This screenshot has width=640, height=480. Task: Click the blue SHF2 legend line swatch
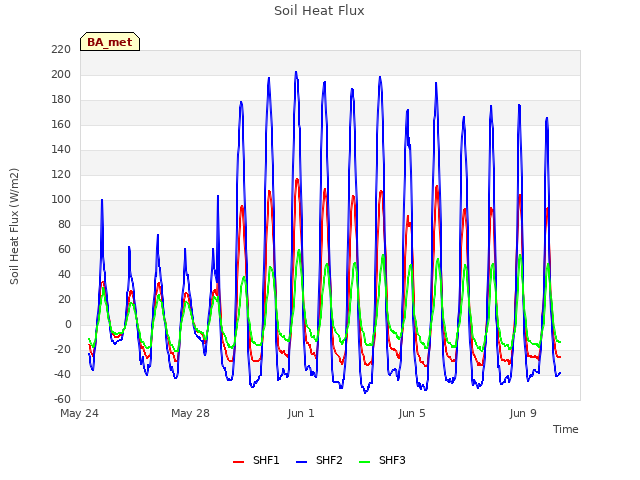coord(302,462)
